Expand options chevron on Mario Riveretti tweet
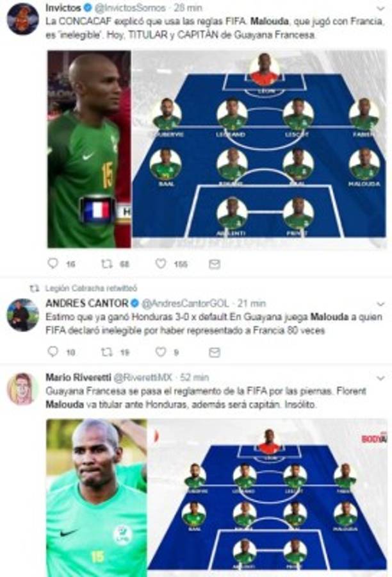This screenshot has height=577, width=392. (381, 378)
